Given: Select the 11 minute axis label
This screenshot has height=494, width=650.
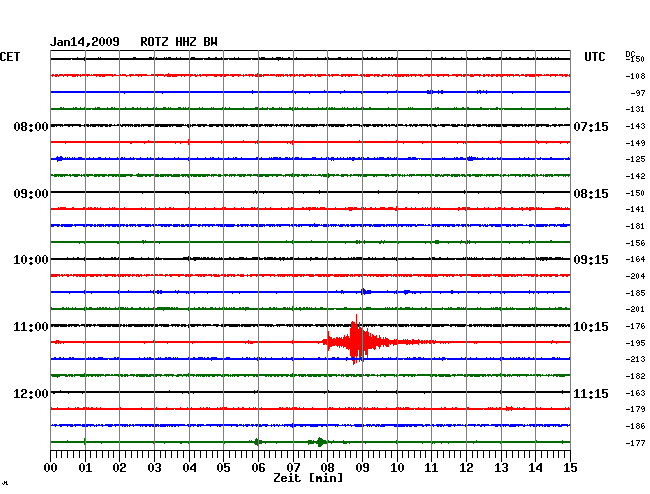Looking at the screenshot, I should [431, 467].
